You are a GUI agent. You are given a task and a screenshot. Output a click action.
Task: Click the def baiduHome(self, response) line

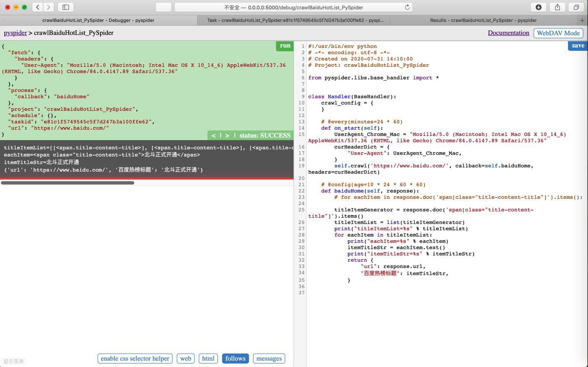pyautogui.click(x=370, y=191)
